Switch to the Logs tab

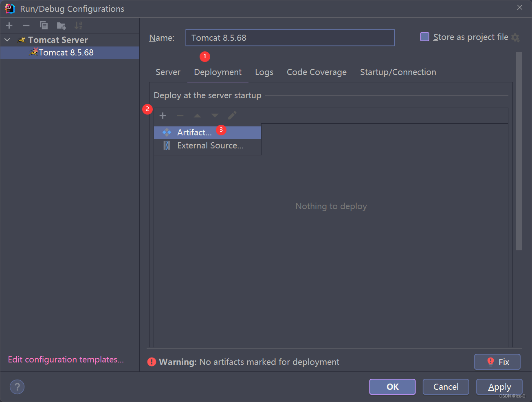[264, 72]
